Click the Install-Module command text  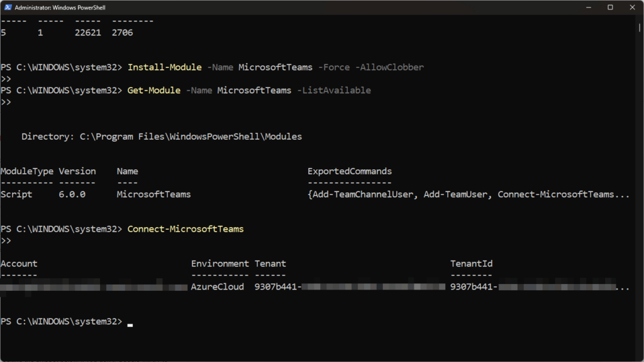coord(164,67)
